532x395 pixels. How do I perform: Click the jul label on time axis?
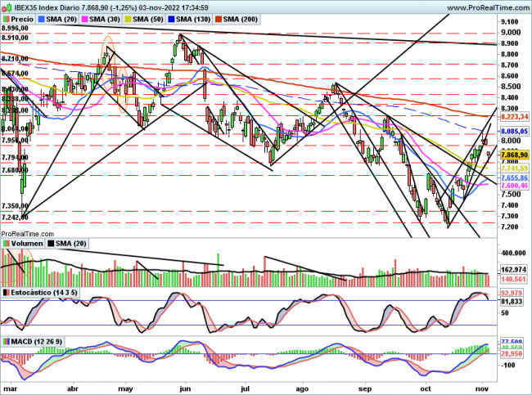(x=245, y=388)
